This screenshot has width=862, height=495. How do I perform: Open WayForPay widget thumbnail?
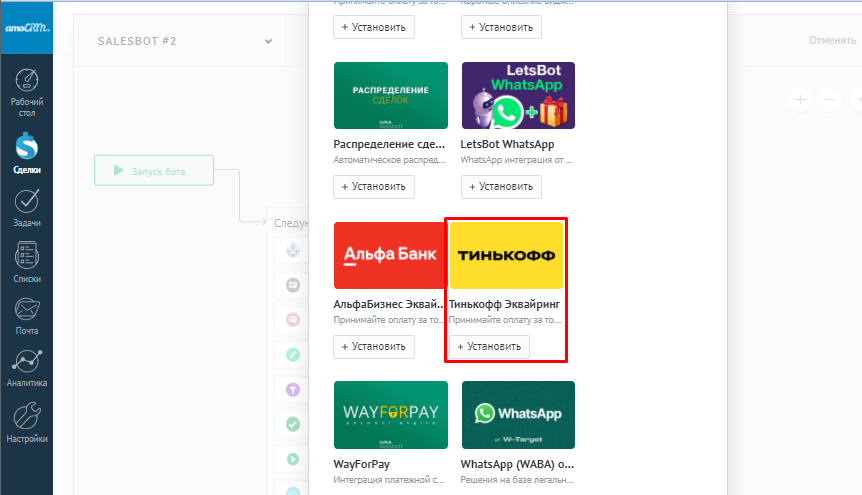point(391,415)
